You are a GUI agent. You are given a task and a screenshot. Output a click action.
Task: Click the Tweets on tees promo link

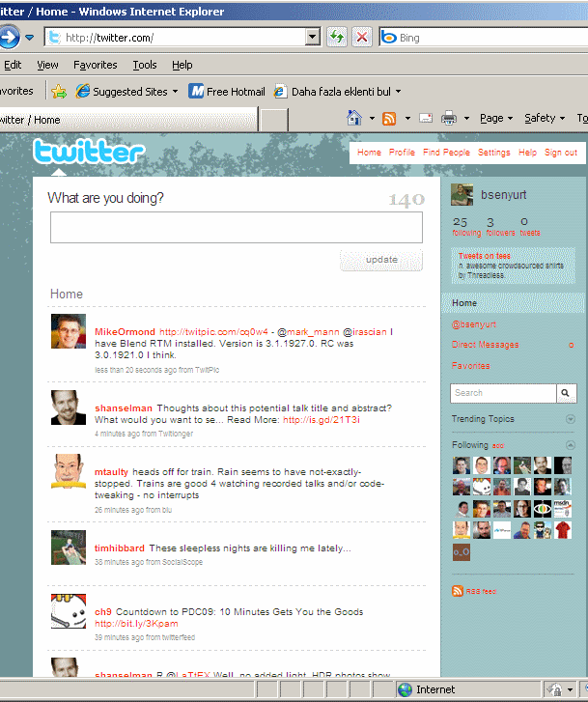[484, 256]
